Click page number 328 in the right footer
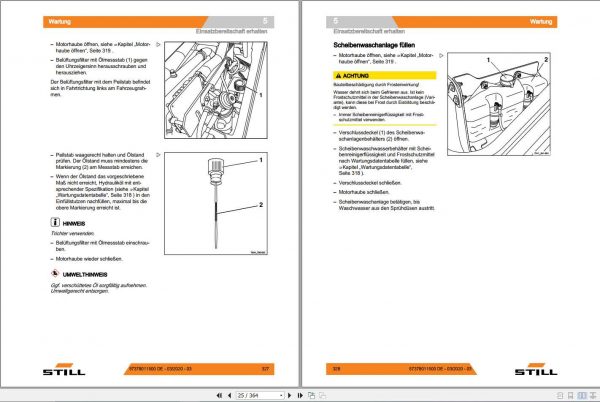Viewport: 600px width, 402px height. pyautogui.click(x=336, y=369)
